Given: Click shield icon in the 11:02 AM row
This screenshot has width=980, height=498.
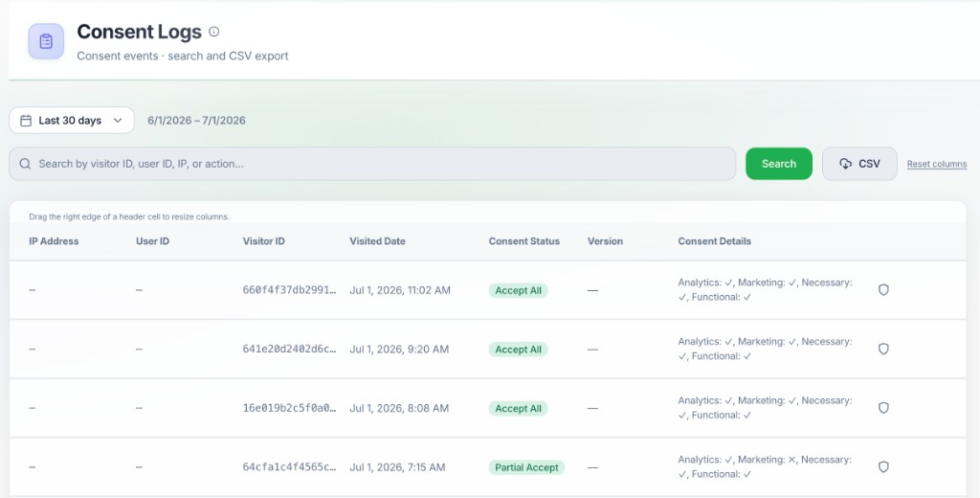Looking at the screenshot, I should (883, 289).
